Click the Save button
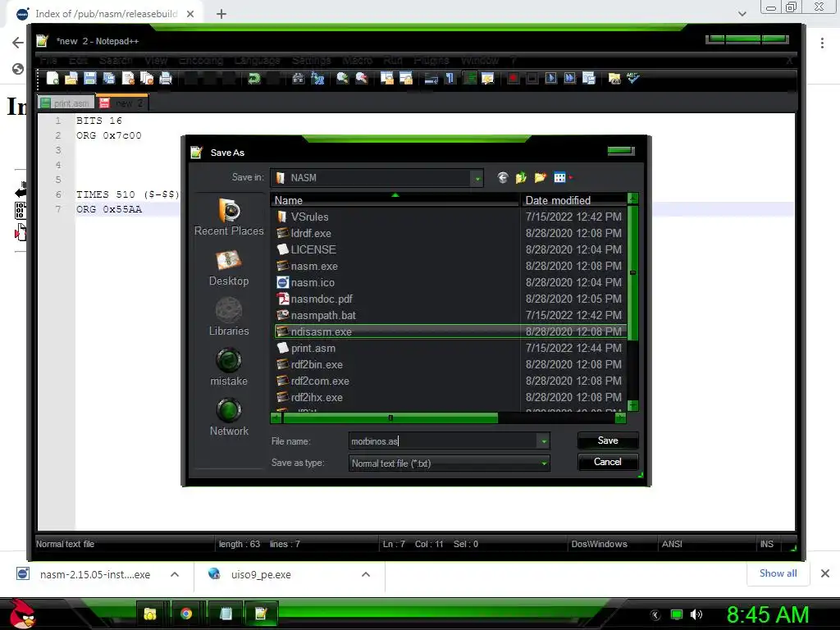840x630 pixels. tap(608, 441)
